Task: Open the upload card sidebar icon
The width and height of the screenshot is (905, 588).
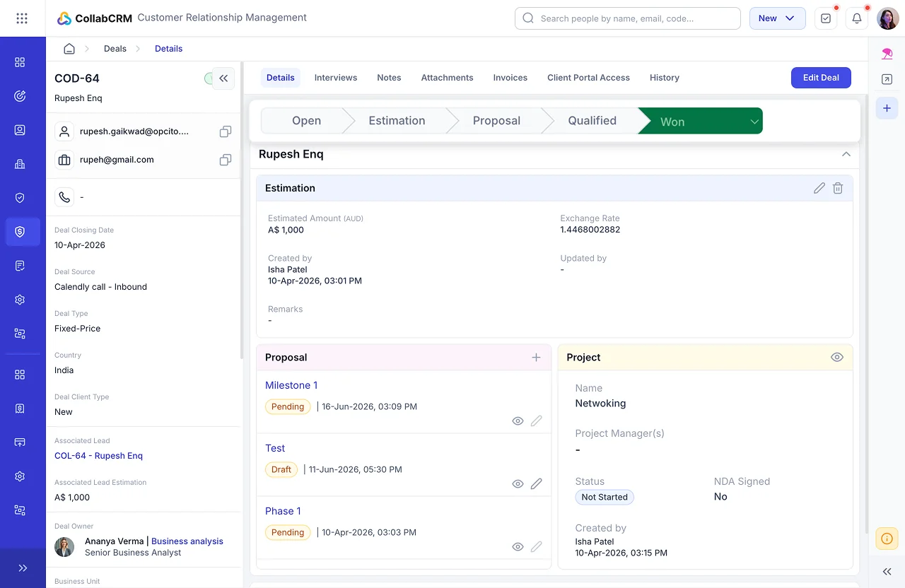Action: pyautogui.click(x=20, y=442)
